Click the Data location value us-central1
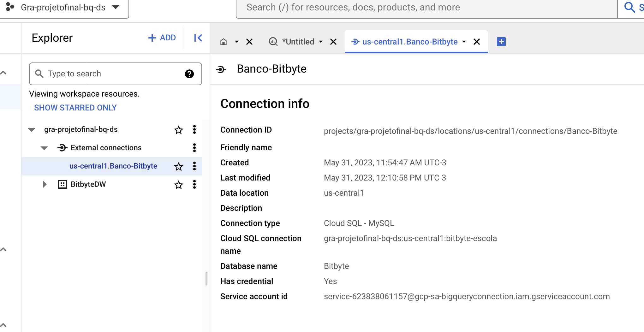The image size is (644, 332). click(343, 193)
